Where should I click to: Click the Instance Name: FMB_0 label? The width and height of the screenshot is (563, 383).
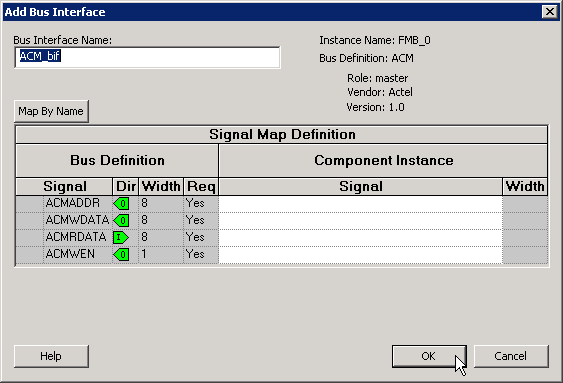click(375, 40)
